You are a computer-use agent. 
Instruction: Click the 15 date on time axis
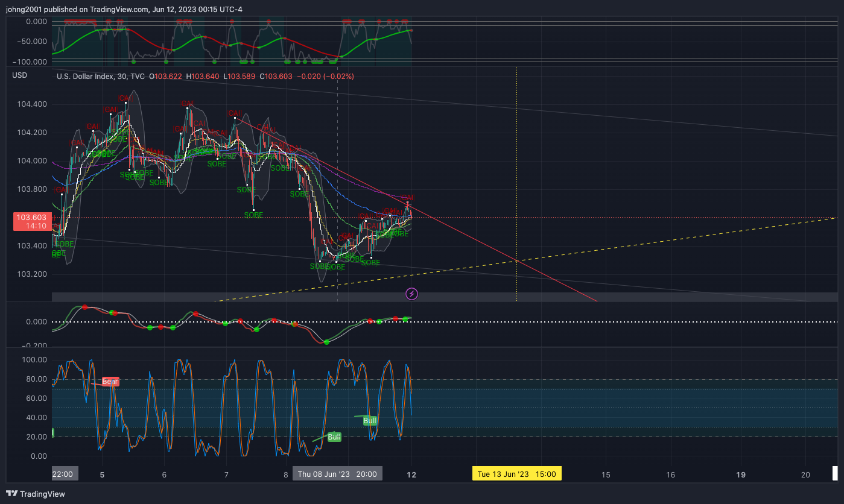pyautogui.click(x=606, y=474)
